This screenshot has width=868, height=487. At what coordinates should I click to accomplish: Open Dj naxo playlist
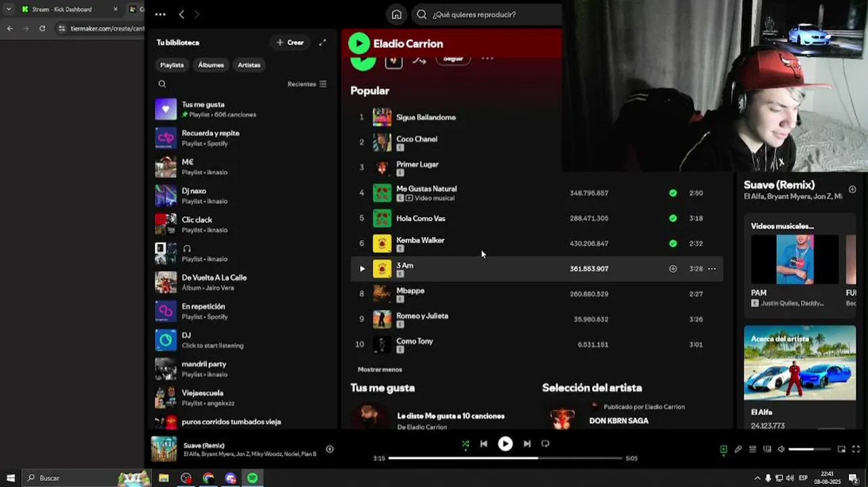click(243, 196)
